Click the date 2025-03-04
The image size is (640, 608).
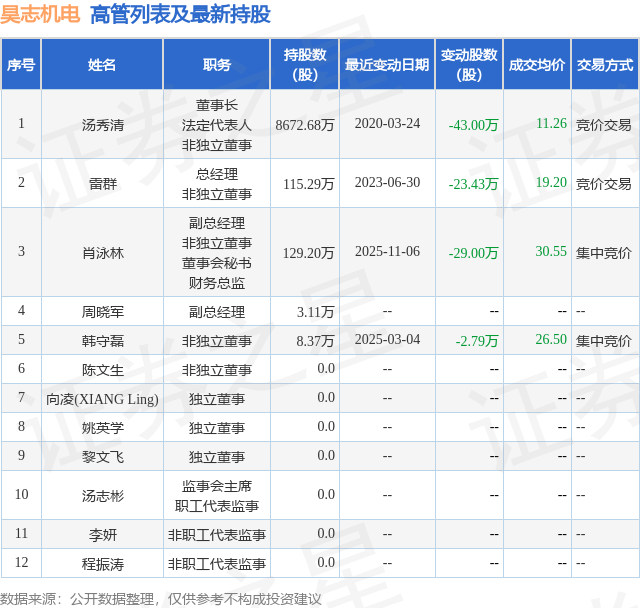[387, 340]
